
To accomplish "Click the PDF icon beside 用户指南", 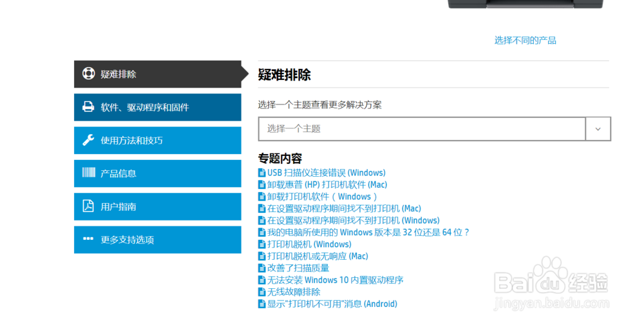I will (88, 206).
